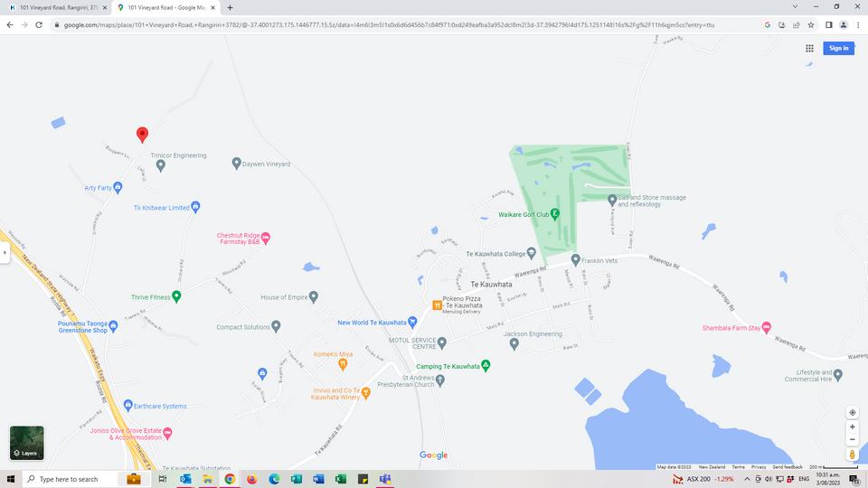This screenshot has width=868, height=488.
Task: Show your location with the target button
Action: (x=853, y=412)
